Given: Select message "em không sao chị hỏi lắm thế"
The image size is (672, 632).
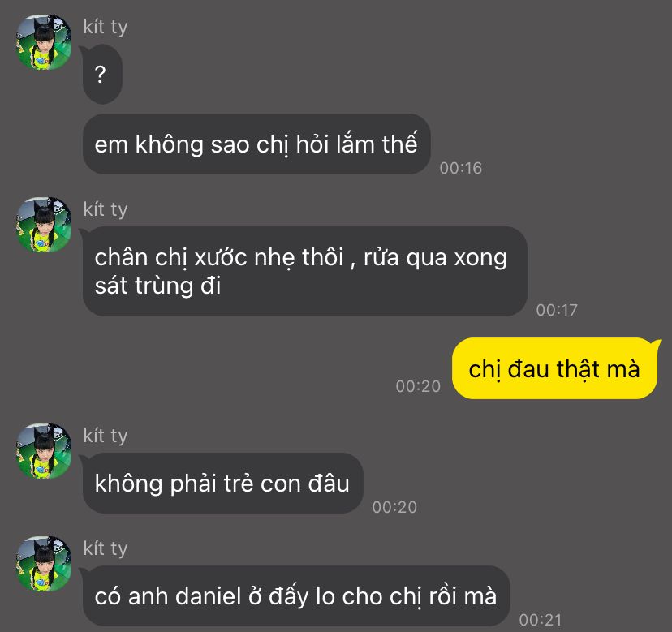Looking at the screenshot, I should click(256, 144).
